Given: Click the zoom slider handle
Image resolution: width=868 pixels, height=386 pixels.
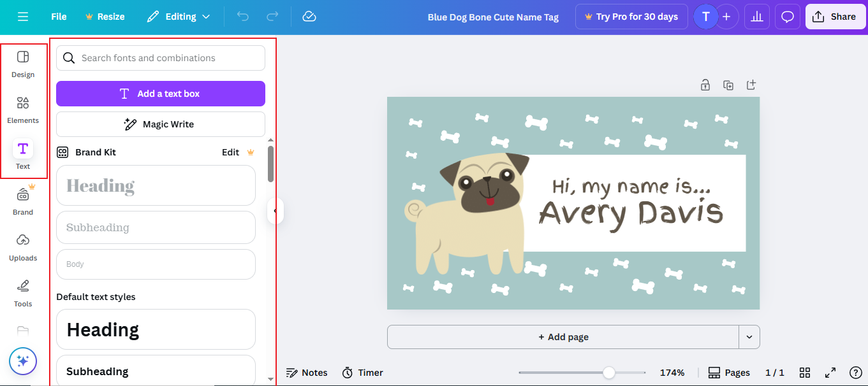Looking at the screenshot, I should [609, 373].
